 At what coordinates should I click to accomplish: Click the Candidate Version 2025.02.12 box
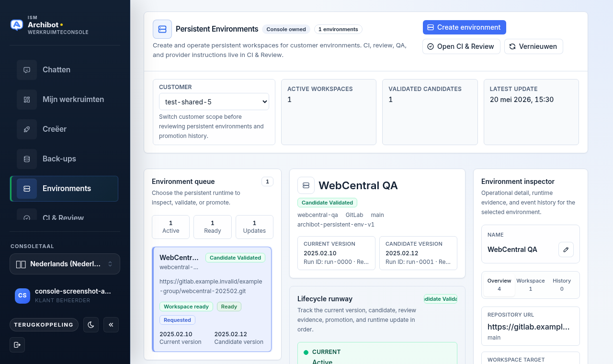[418, 253]
